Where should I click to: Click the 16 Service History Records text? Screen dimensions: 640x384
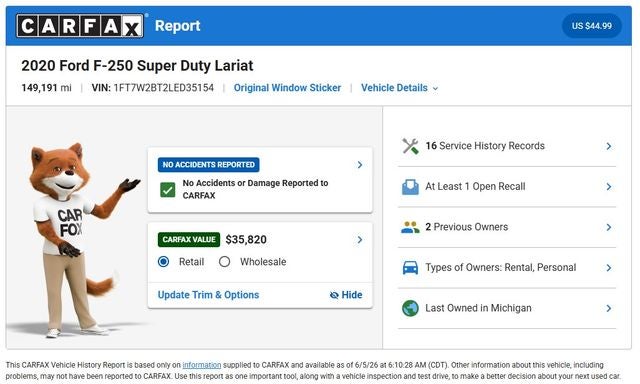tap(485, 146)
